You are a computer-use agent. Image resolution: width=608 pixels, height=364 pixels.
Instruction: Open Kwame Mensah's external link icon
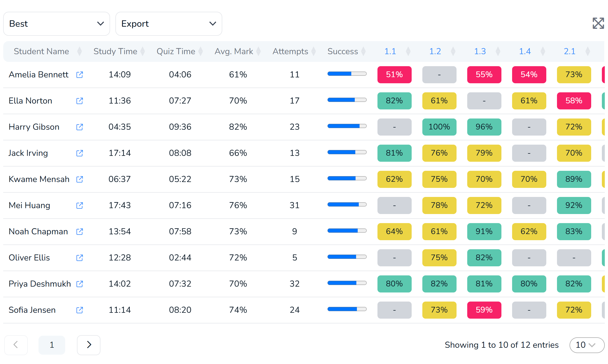80,179
